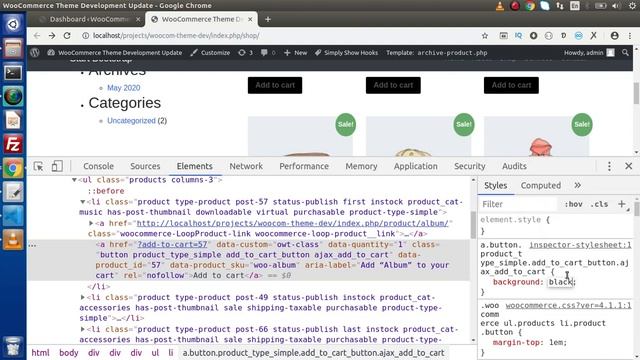640x360 pixels.
Task: Click the first Add to cart button
Action: point(275,85)
